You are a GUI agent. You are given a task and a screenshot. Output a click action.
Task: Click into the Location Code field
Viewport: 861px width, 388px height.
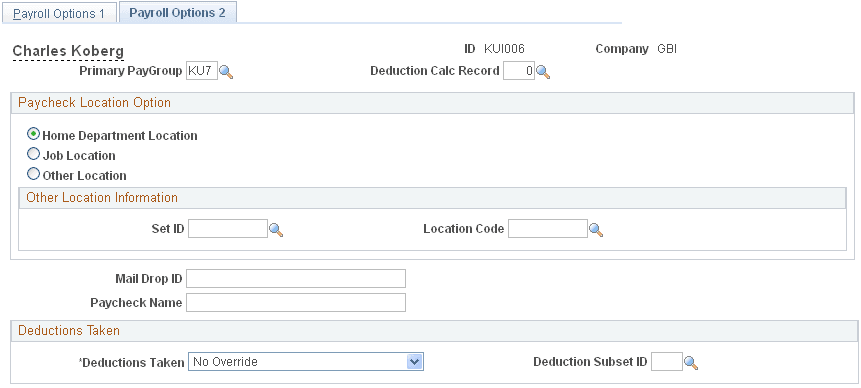pyautogui.click(x=548, y=229)
